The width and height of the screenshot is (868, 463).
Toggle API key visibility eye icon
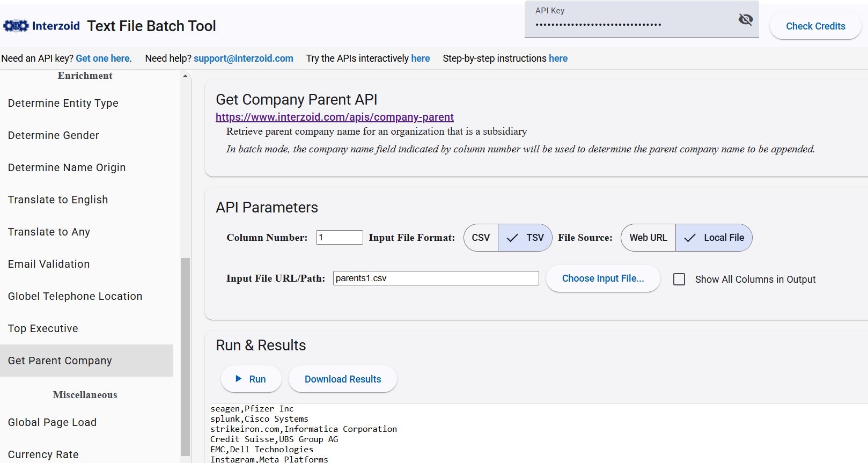[745, 20]
